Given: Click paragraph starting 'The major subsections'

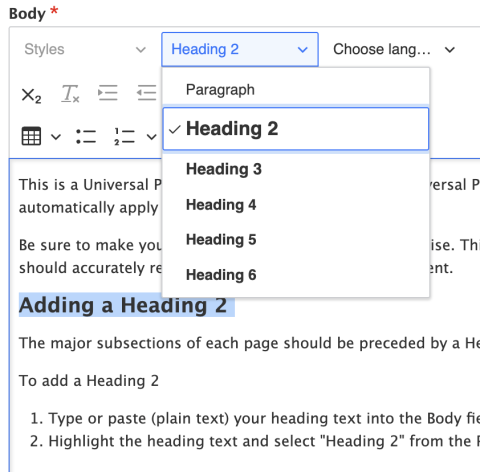Looking at the screenshot, I should (x=249, y=343).
